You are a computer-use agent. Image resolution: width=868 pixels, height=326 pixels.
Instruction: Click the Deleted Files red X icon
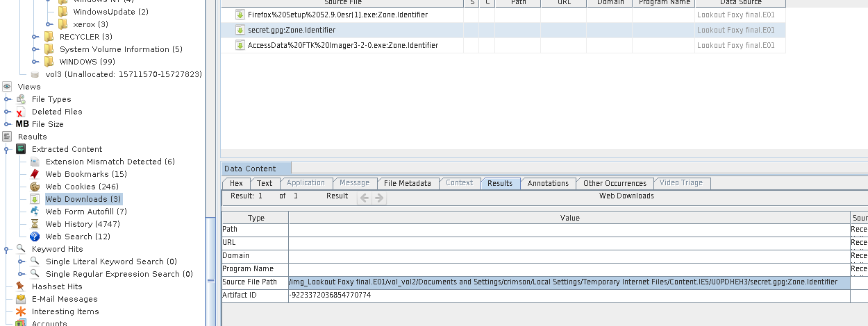[x=21, y=112]
